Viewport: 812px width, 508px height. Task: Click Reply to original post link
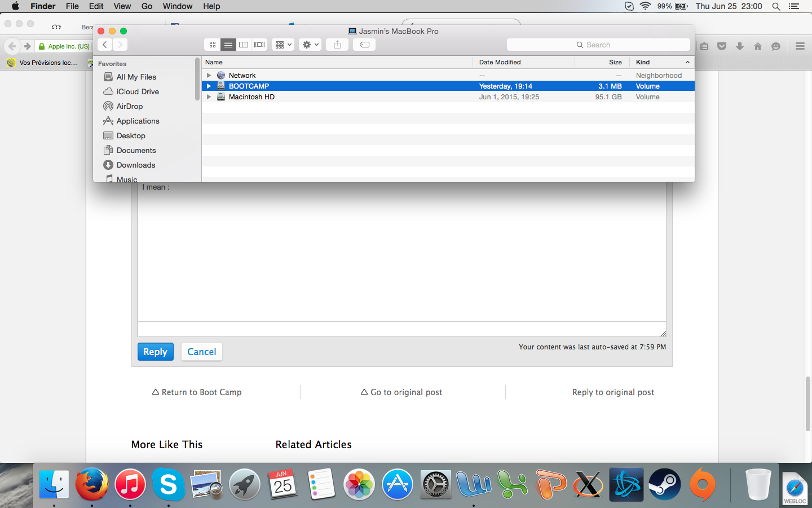614,392
